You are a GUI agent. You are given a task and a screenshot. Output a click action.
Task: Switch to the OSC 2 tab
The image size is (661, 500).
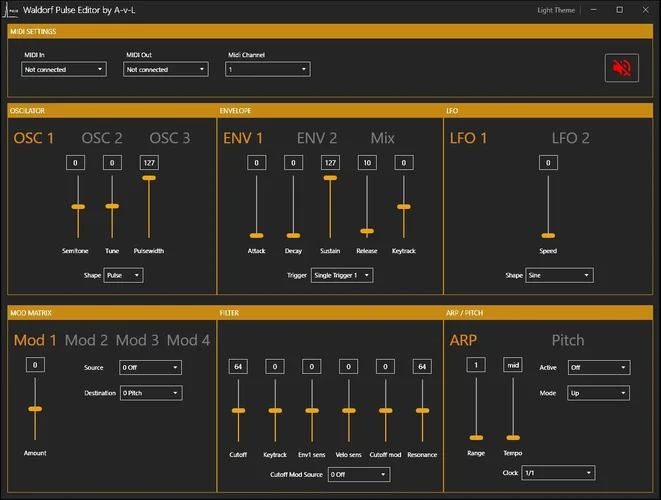102,138
